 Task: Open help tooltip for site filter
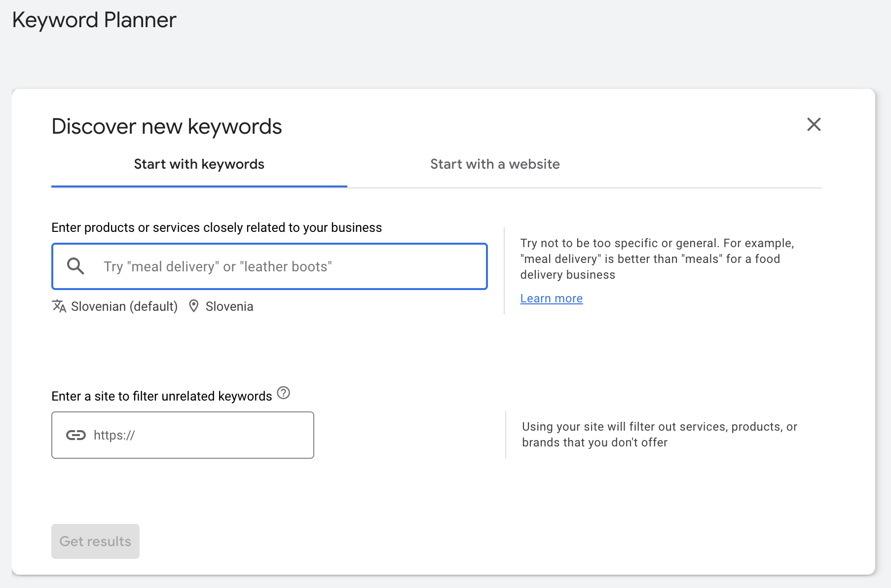pyautogui.click(x=283, y=393)
